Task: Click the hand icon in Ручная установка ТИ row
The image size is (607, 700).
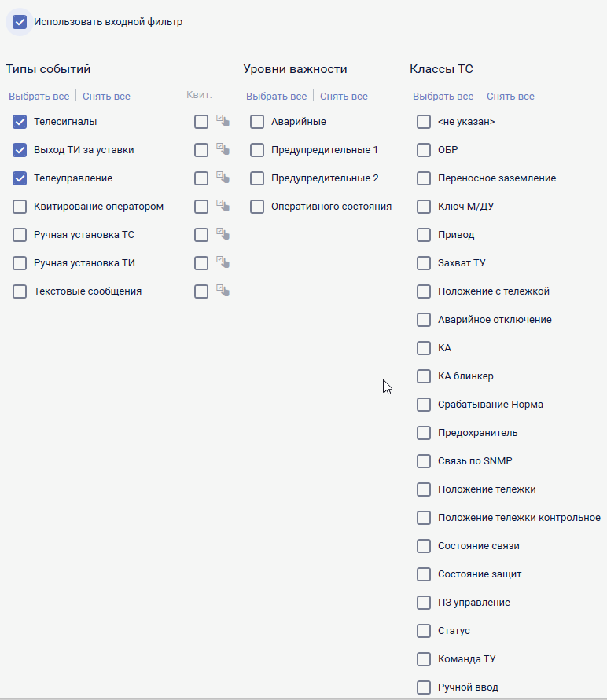Action: 223,263
